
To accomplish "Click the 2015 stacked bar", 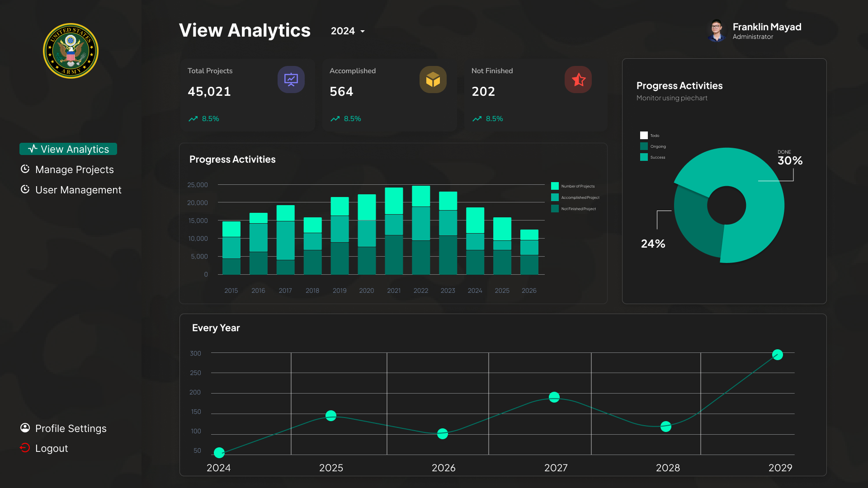I will click(231, 248).
